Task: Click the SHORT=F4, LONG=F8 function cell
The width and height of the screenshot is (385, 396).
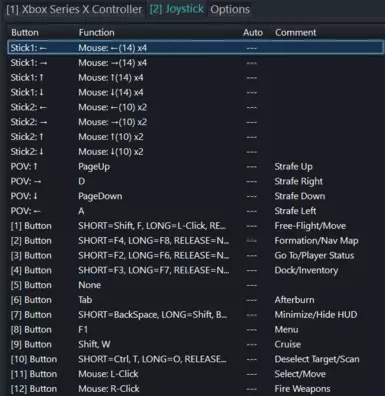Action: [x=154, y=241]
